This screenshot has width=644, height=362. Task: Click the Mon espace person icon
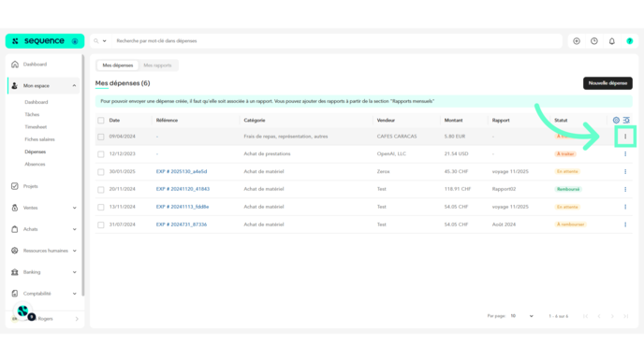coord(15,86)
